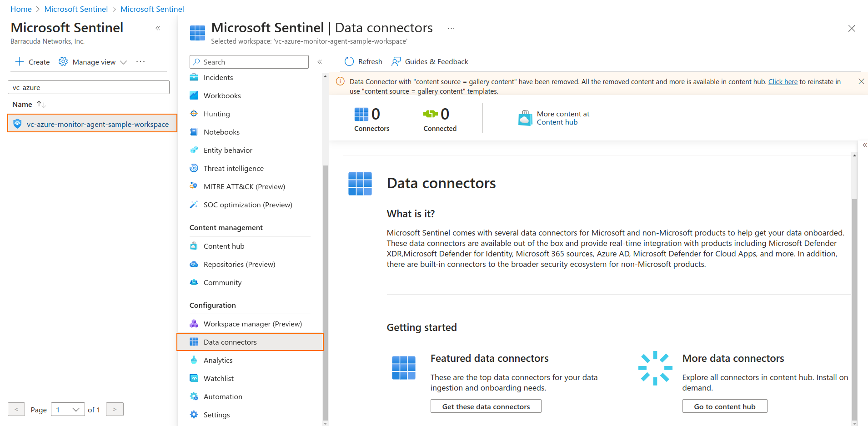Click the workspace filter field containing vc-azure

(89, 87)
